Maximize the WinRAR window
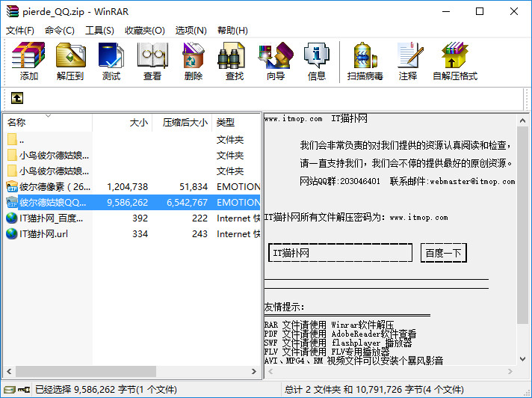This screenshot has width=532, height=398. coord(480,11)
